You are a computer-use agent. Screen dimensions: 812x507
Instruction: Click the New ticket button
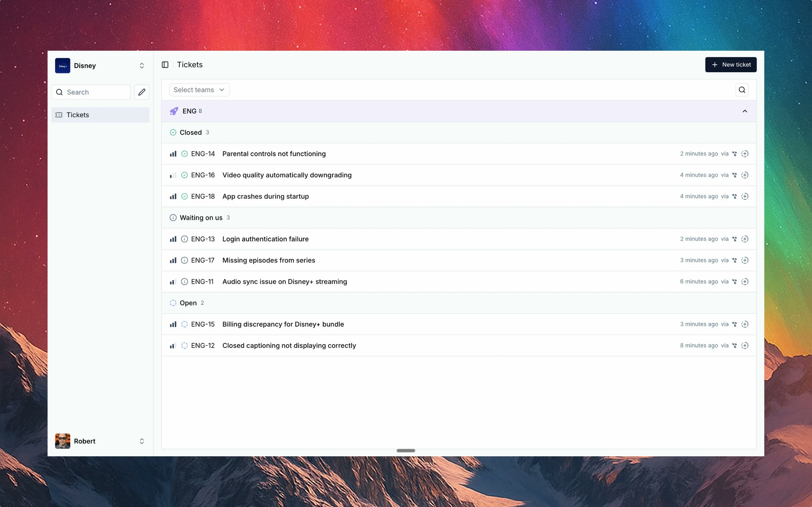click(730, 65)
